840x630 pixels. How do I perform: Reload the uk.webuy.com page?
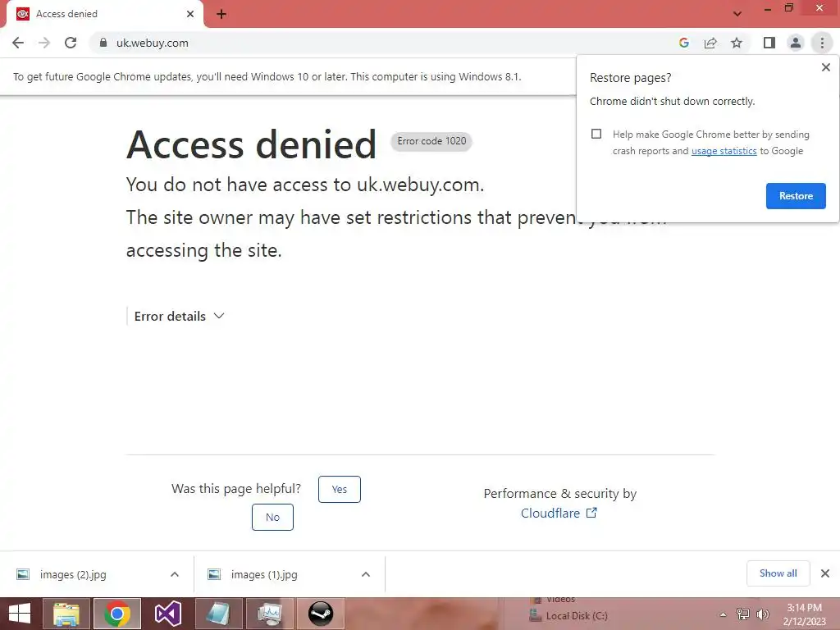click(x=71, y=43)
